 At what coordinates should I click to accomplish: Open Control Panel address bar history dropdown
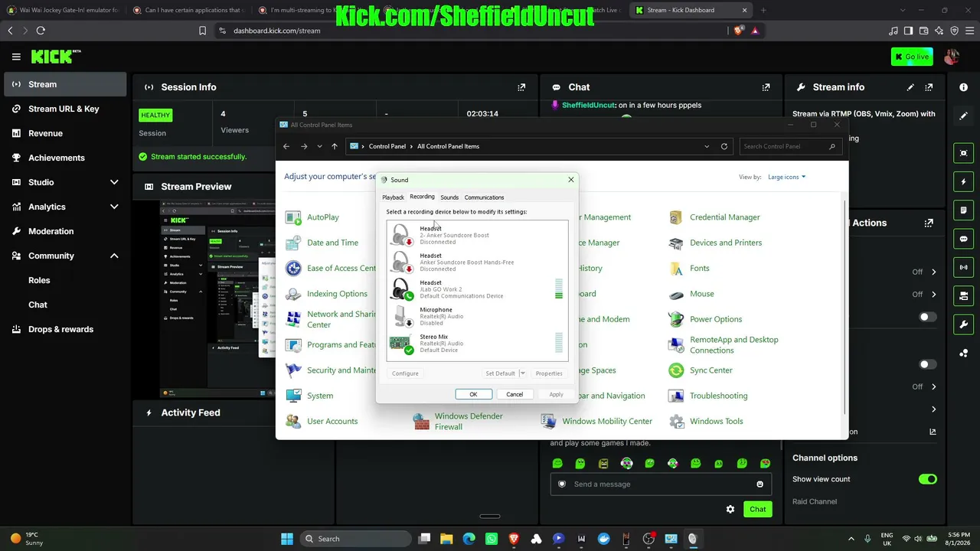[707, 146]
